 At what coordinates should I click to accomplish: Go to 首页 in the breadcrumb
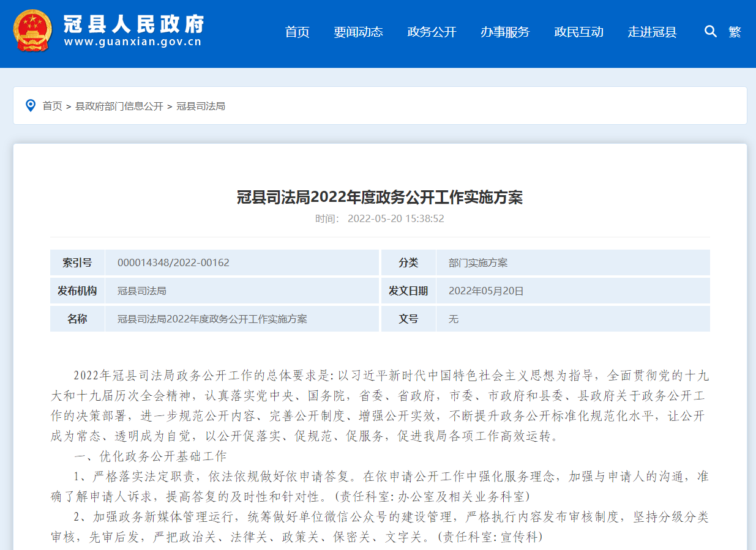coord(52,106)
